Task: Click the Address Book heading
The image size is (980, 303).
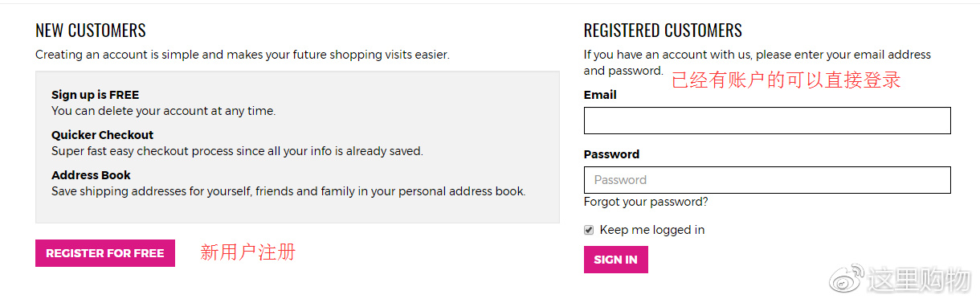Action: tap(91, 175)
